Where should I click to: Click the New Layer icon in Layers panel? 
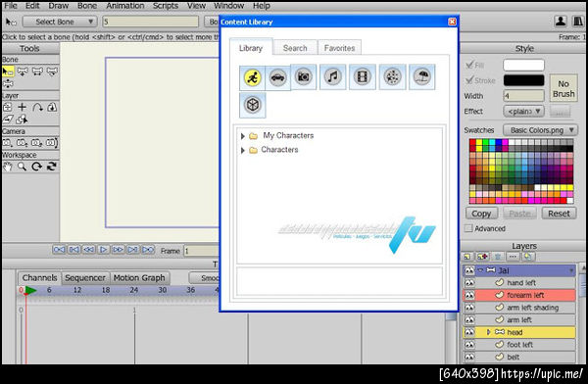click(x=467, y=257)
